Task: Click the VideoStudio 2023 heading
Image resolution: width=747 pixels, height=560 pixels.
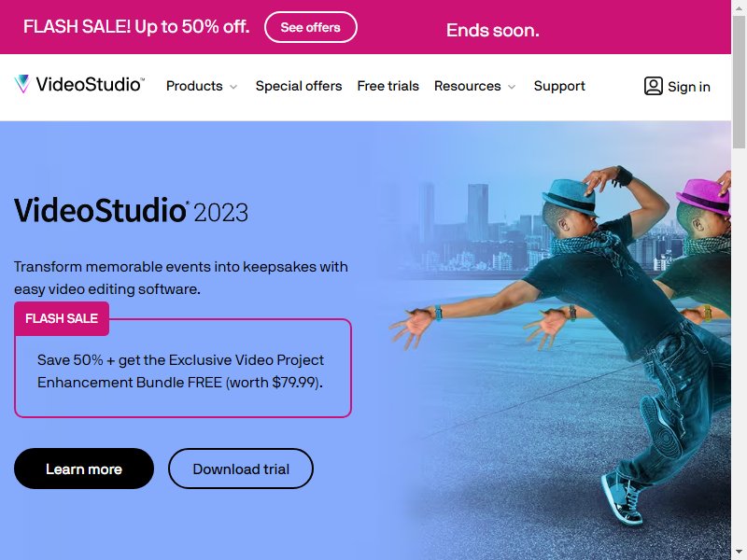Action: [x=131, y=211]
